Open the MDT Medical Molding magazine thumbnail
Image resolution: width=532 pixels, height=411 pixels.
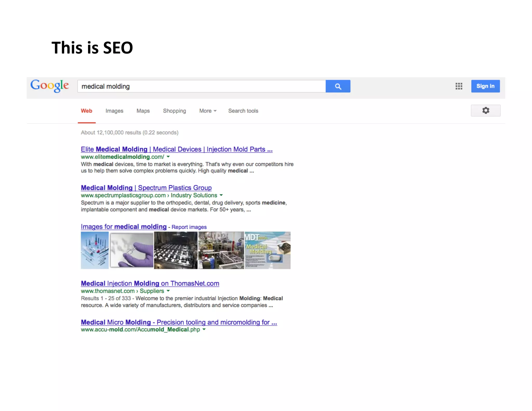268,250
